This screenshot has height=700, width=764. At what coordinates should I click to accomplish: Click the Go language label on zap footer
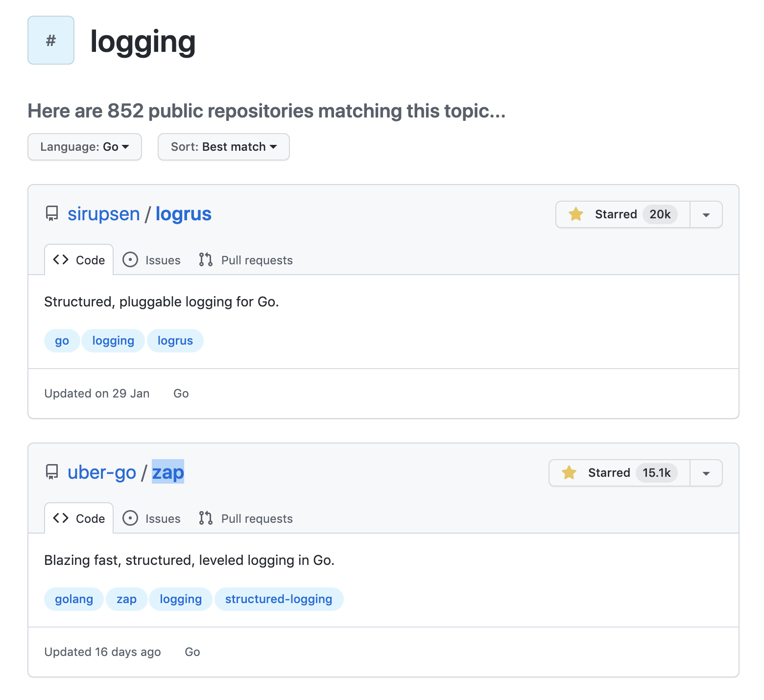(x=192, y=652)
